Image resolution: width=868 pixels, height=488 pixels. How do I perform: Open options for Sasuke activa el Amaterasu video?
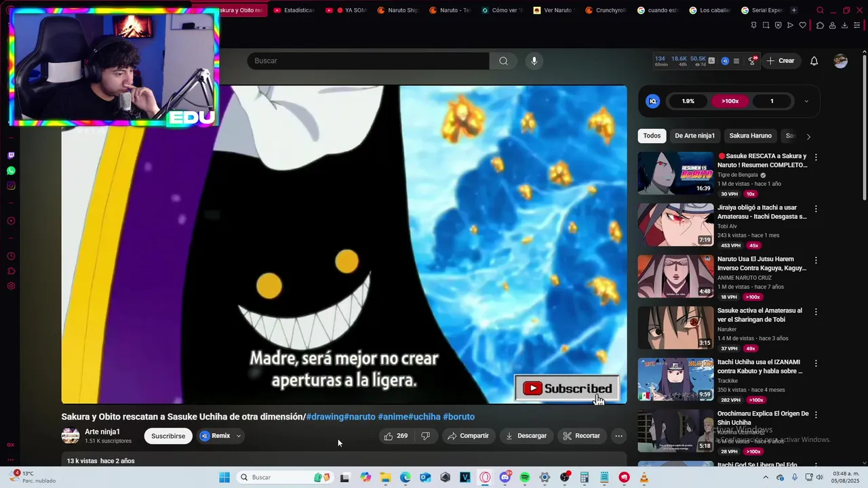(816, 312)
